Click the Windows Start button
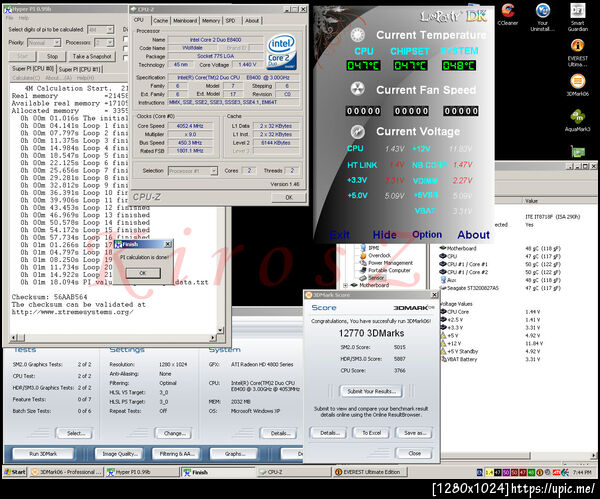This screenshot has height=499, width=600. [16, 470]
